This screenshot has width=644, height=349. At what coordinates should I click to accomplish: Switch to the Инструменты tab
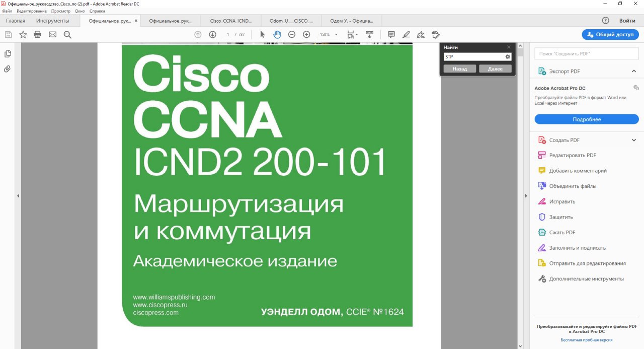(53, 21)
